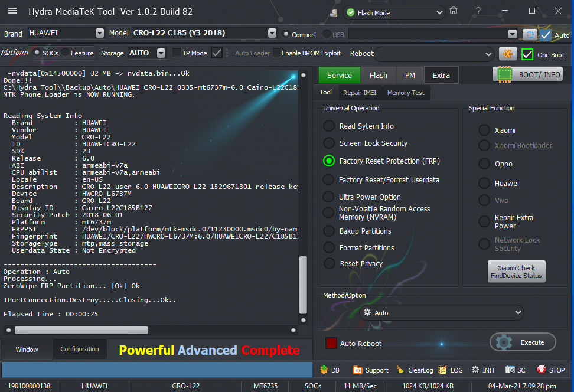
Task: Select the USB radio button
Action: [x=327, y=34]
